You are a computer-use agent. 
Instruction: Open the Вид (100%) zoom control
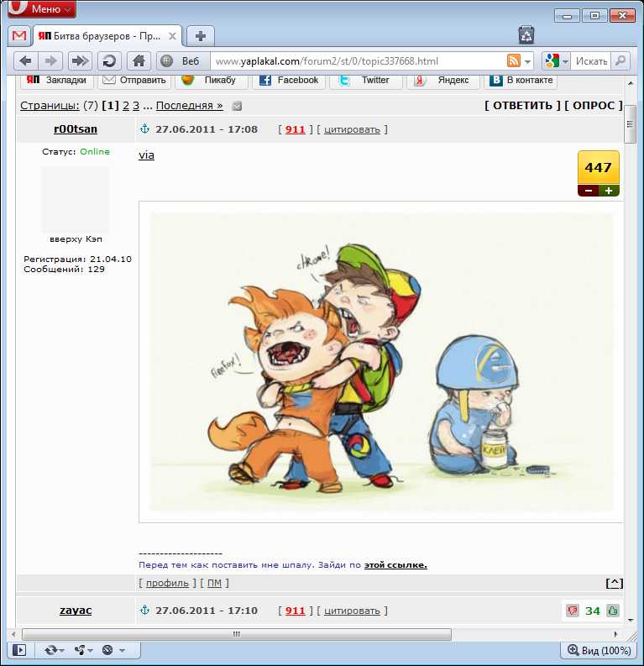(x=599, y=650)
